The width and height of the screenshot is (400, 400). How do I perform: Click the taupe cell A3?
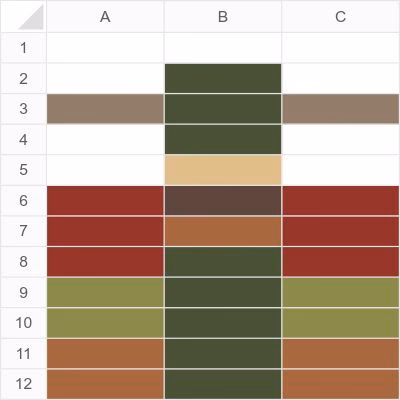[105, 109]
